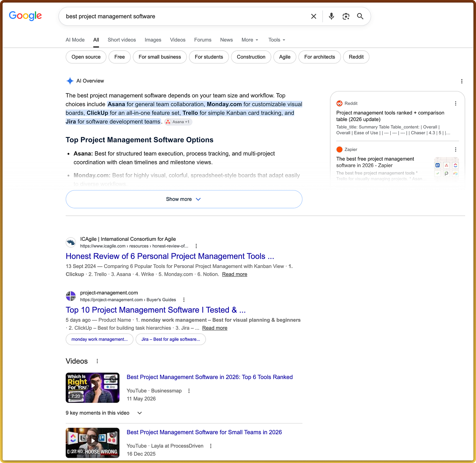The width and height of the screenshot is (476, 463).
Task: Open Layla at ProcessDriven video options menu
Action: [x=211, y=446]
